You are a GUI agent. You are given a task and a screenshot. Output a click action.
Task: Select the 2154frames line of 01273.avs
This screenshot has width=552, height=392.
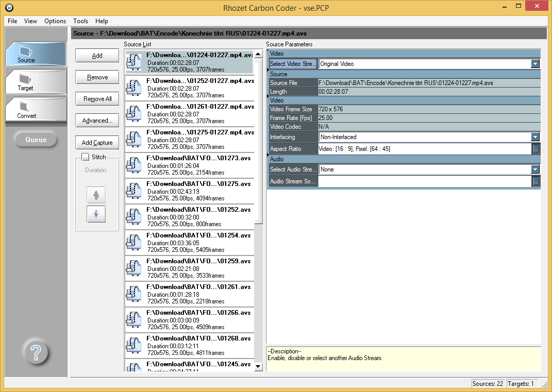[186, 173]
